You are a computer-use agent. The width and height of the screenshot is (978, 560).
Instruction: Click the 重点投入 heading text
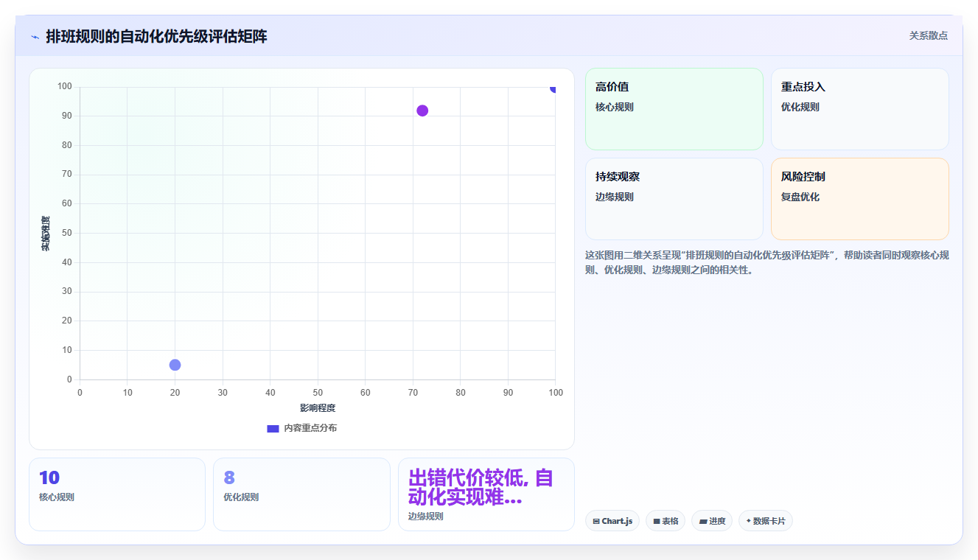click(803, 87)
